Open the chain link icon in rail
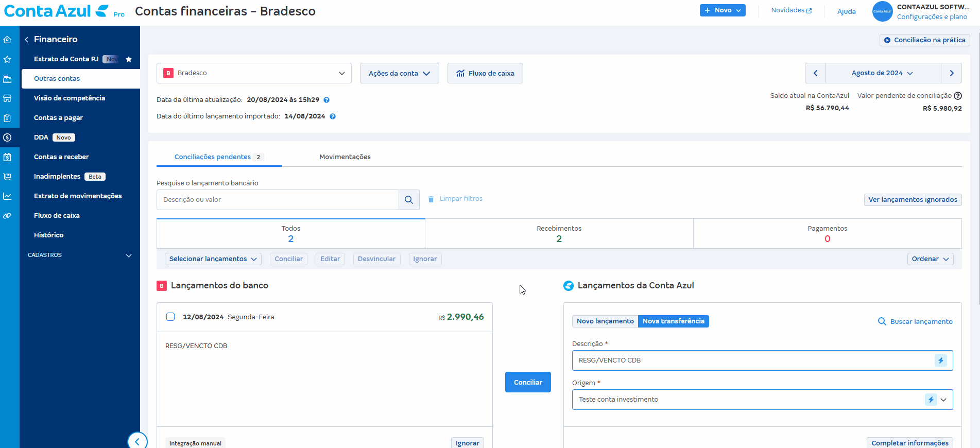The image size is (980, 448). pos(7,216)
